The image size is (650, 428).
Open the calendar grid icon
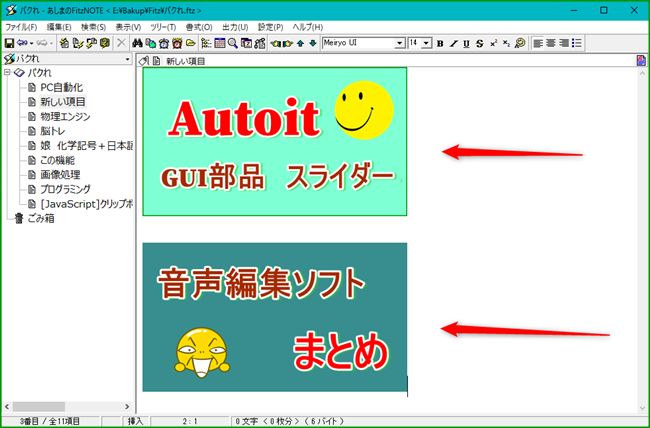click(x=220, y=43)
